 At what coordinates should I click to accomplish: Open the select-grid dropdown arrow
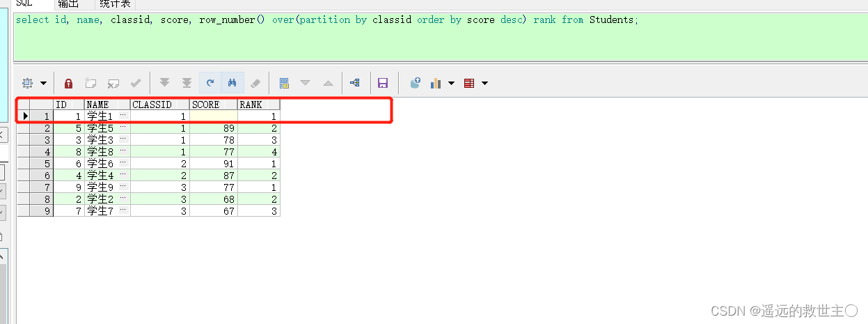(x=43, y=83)
